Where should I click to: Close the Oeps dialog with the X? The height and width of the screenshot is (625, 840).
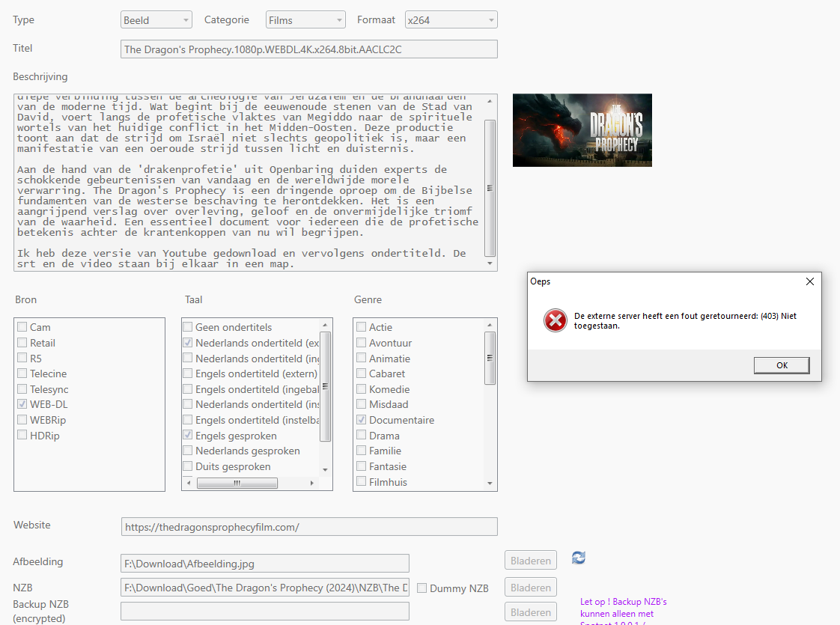[809, 281]
